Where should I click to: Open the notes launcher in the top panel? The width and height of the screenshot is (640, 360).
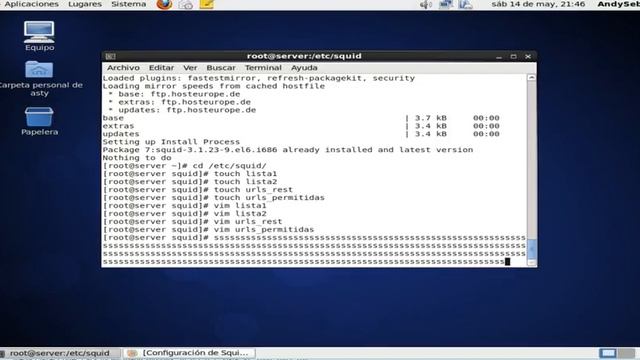click(207, 4)
